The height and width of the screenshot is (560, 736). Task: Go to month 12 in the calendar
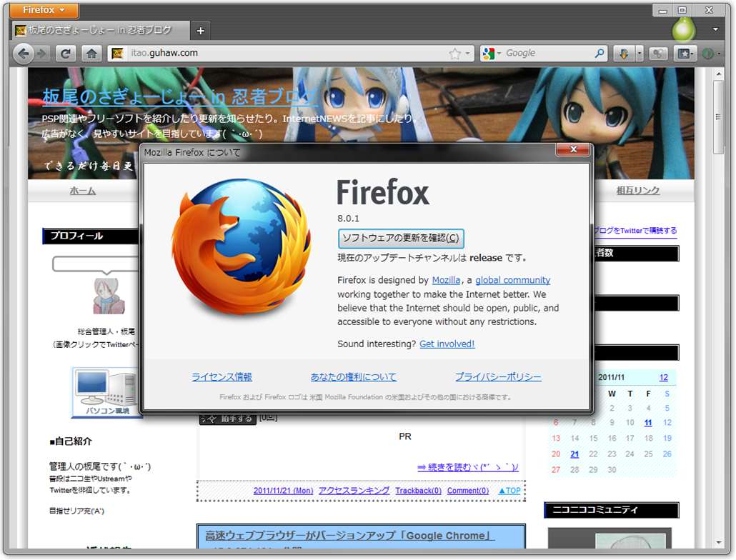click(x=663, y=378)
